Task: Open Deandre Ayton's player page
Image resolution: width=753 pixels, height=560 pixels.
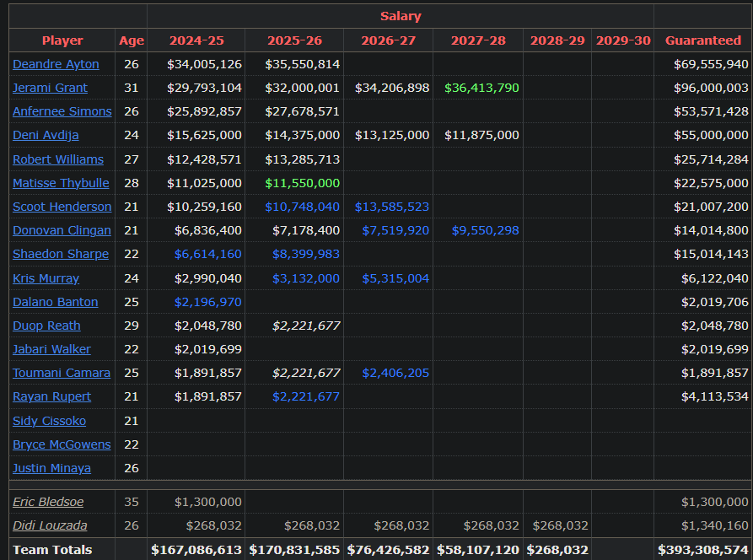Action: [x=56, y=64]
